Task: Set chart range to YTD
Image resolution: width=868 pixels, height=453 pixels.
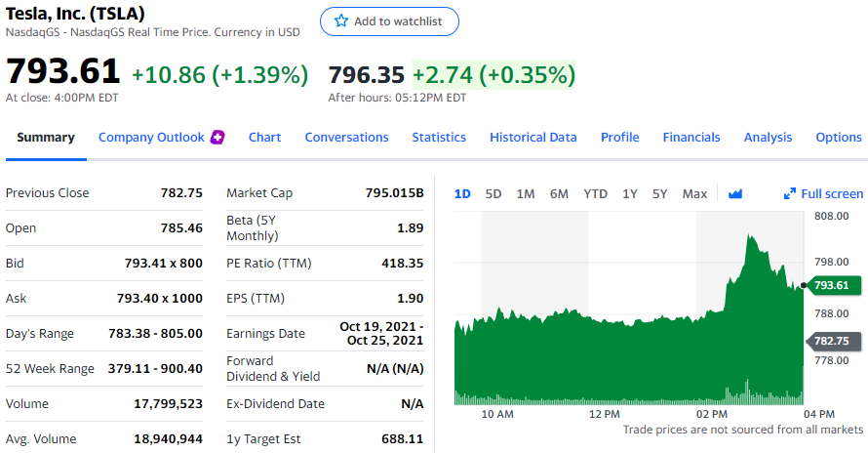Action: pos(595,194)
